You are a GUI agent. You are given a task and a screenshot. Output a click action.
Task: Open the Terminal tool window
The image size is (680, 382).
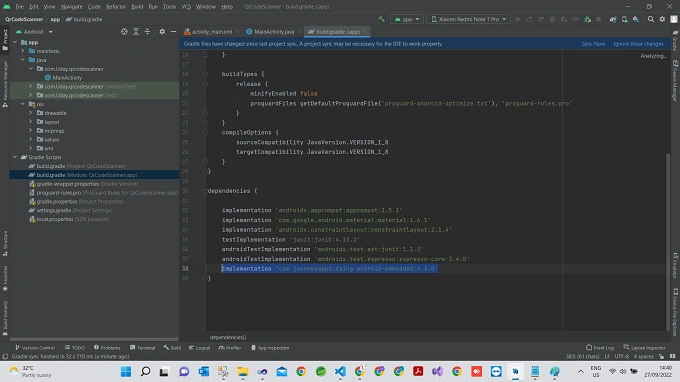[x=142, y=348]
